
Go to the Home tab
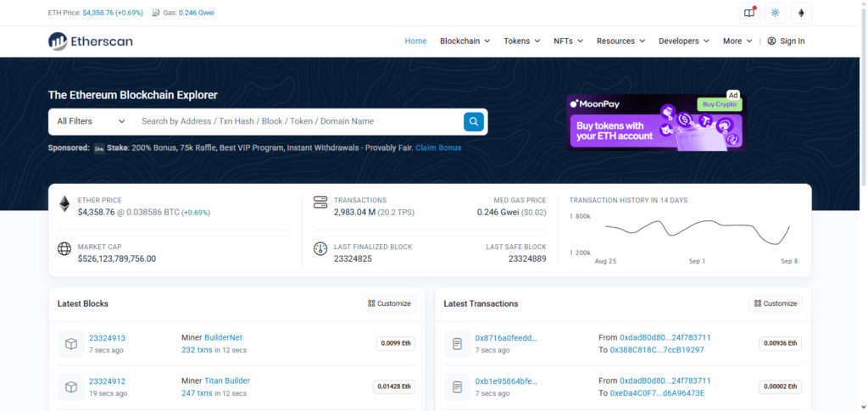[x=415, y=41]
